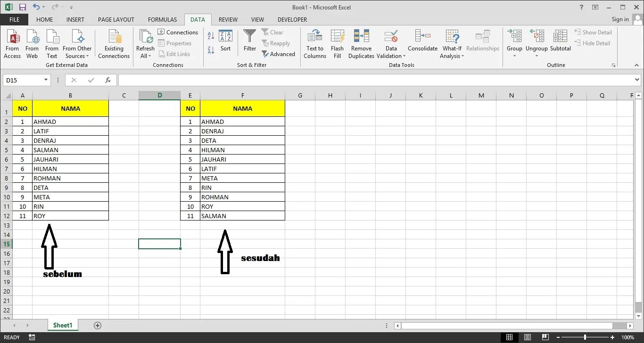Switch to Page Layout view in status bar
This screenshot has width=644, height=343.
527,337
